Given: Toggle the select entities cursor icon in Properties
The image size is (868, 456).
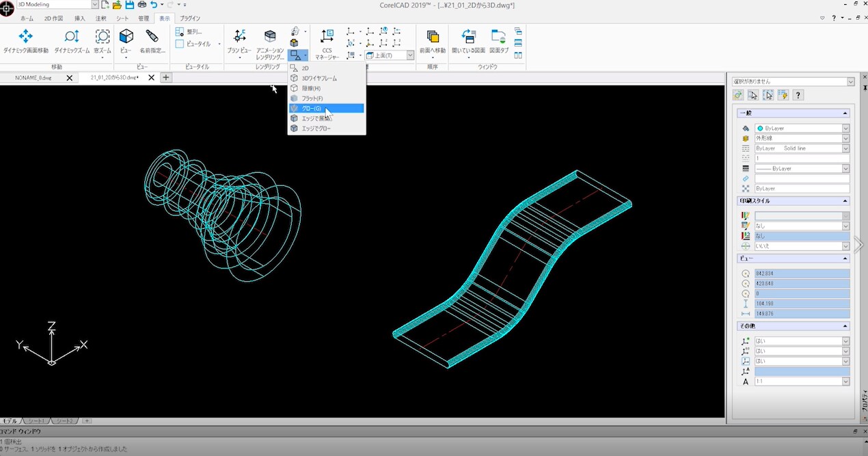Looking at the screenshot, I should (752, 96).
